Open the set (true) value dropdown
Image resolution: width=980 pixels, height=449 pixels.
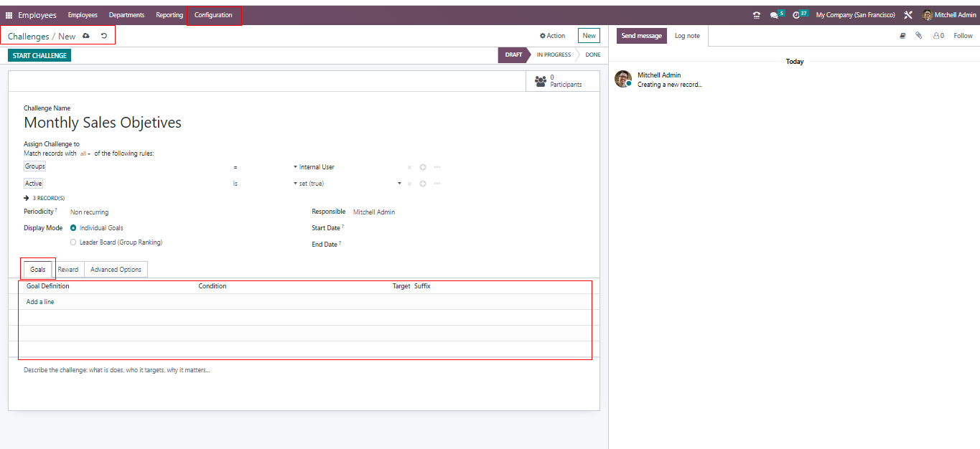345,184
